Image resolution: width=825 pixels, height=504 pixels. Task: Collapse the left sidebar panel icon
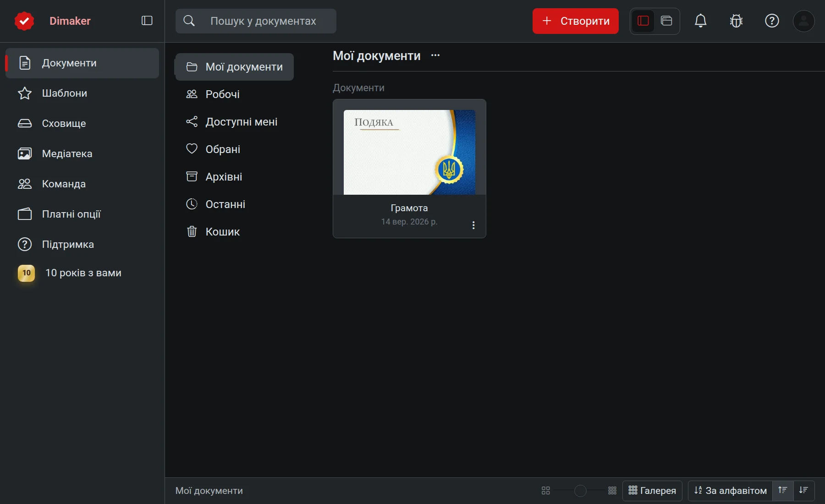(x=147, y=21)
